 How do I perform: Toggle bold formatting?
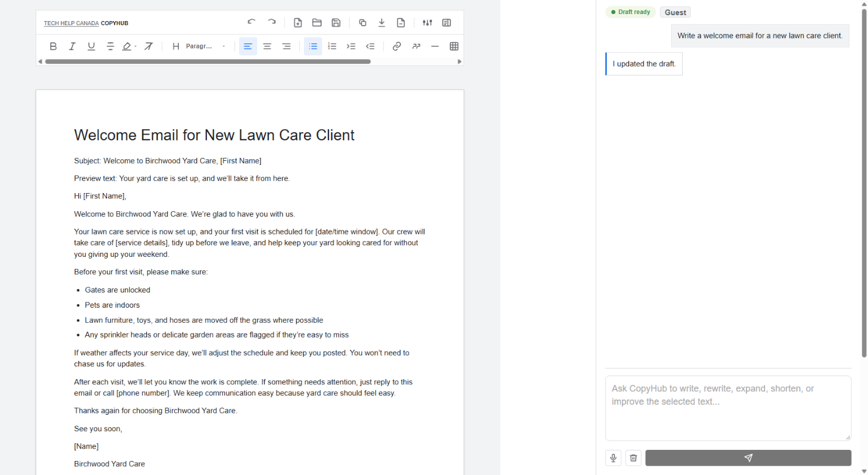click(x=53, y=46)
